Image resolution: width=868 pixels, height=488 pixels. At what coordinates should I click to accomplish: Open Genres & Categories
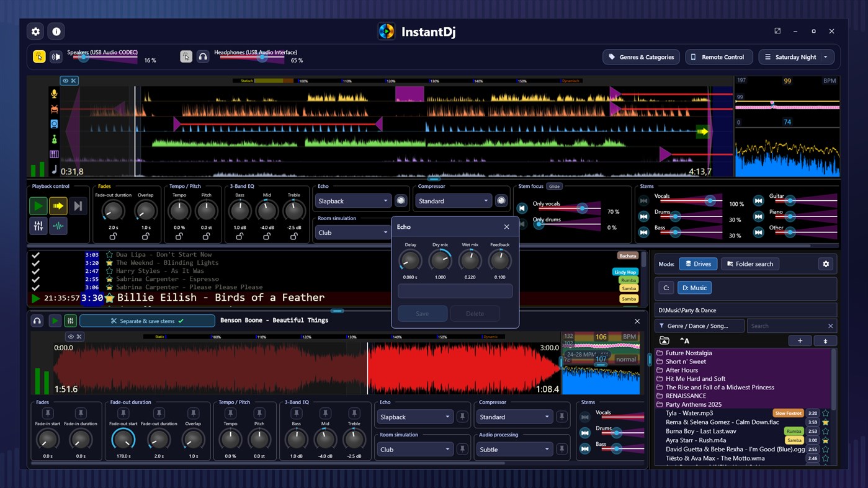coord(641,57)
